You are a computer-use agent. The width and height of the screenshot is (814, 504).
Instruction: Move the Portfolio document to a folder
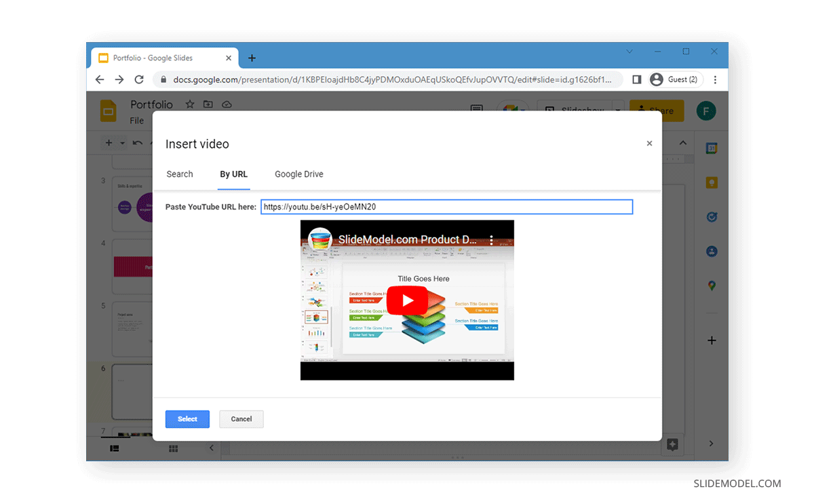tap(208, 104)
